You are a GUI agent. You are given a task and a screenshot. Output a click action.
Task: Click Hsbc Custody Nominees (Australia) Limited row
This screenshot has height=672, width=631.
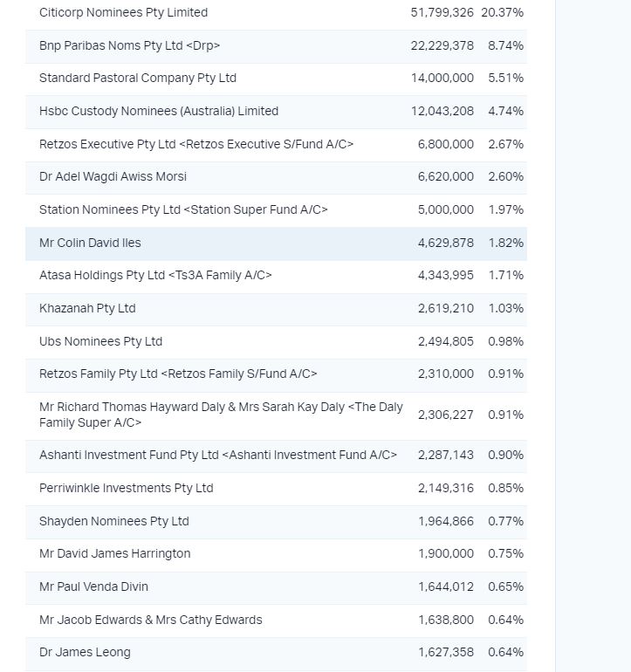pos(276,111)
